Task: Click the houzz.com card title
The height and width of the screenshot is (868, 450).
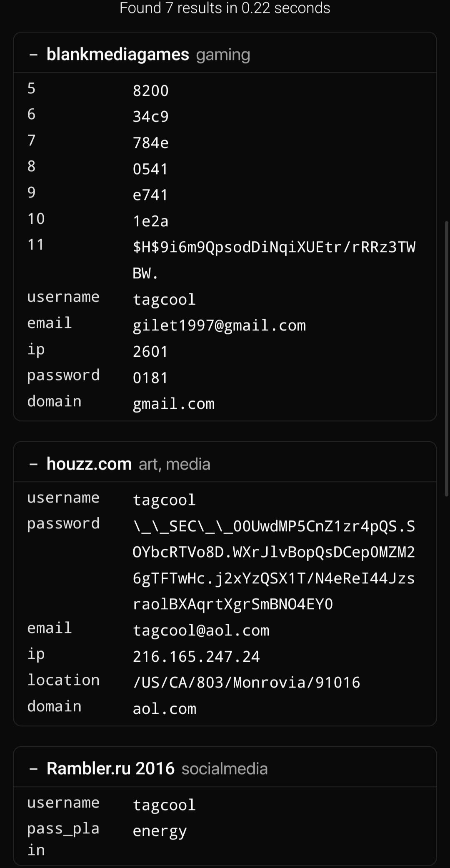Action: pyautogui.click(x=89, y=464)
